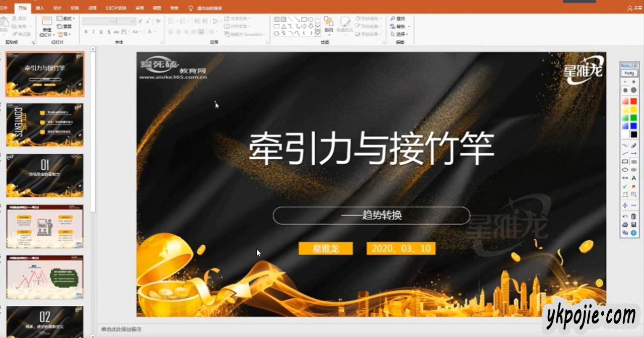Toggle Bold text formatting
644x338 pixels.
(x=86, y=32)
